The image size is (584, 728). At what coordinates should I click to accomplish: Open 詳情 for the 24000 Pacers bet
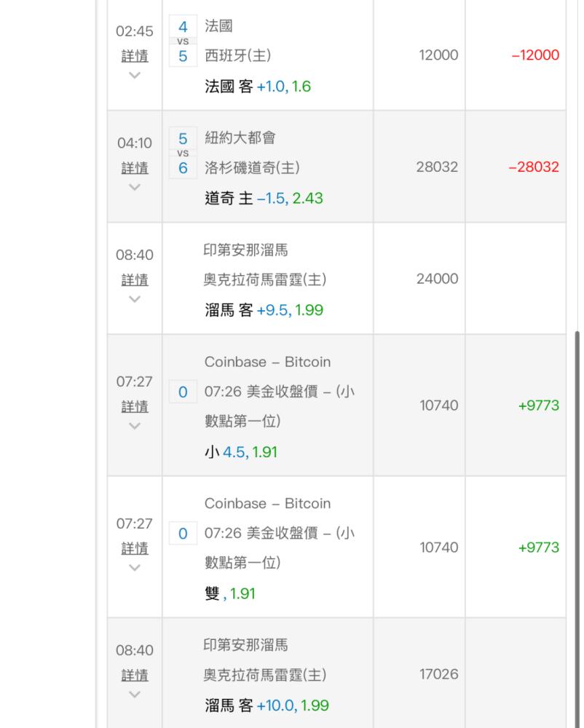pos(135,280)
